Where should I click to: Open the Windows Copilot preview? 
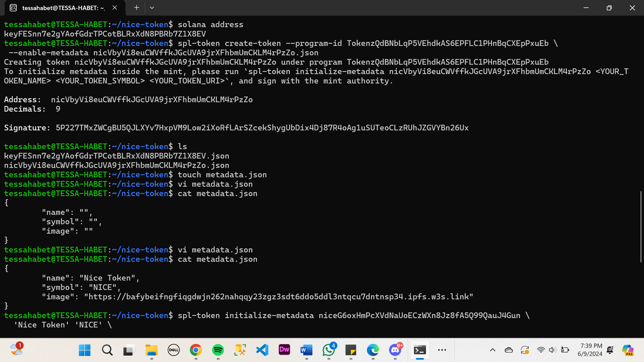click(x=628, y=350)
